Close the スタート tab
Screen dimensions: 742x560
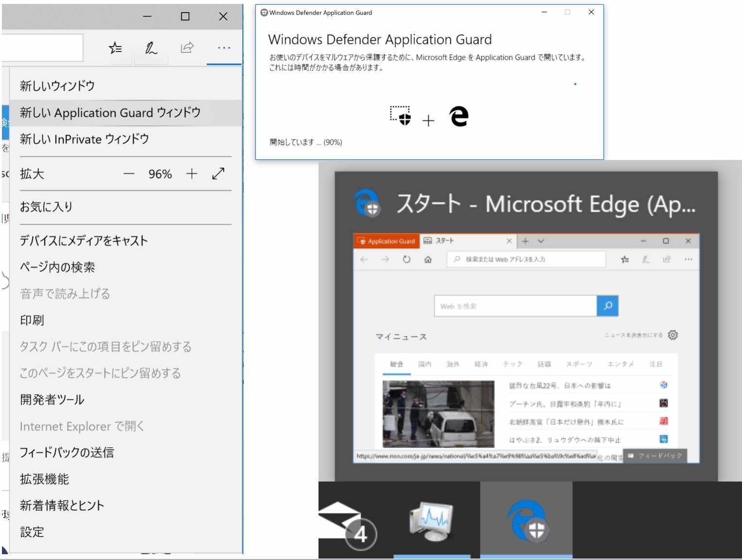[509, 241]
